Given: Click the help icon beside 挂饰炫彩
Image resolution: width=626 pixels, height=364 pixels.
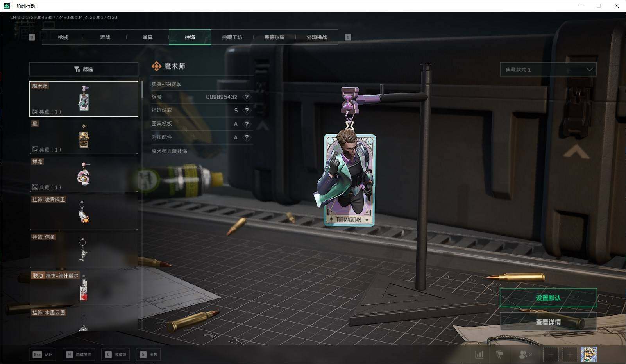Looking at the screenshot, I should (x=247, y=111).
